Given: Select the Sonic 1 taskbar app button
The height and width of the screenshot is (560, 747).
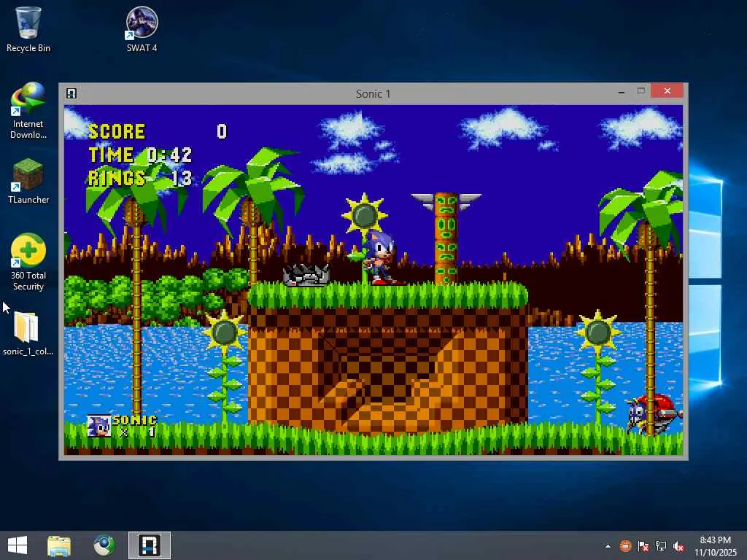Looking at the screenshot, I should [x=149, y=545].
